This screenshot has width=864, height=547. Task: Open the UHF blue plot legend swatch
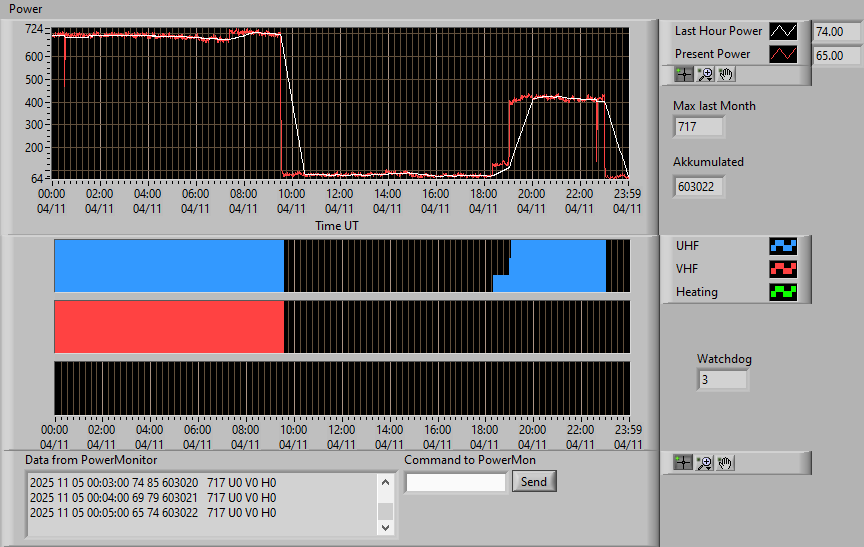(x=783, y=246)
